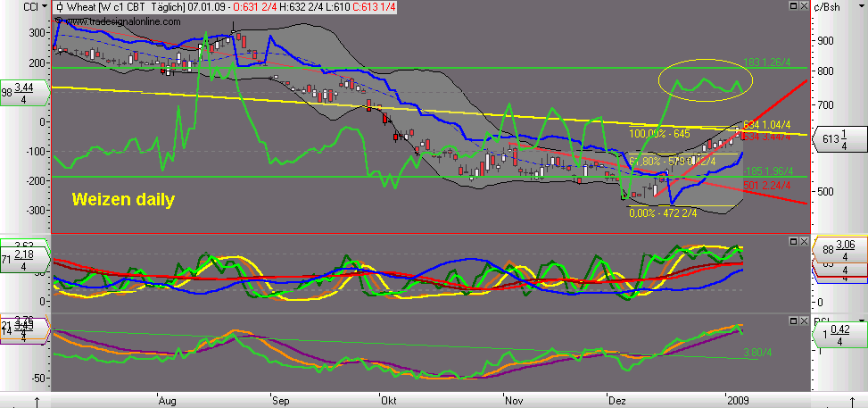Close the middle oscillator pane
Screen dimensions: 868x408
pos(803,242)
